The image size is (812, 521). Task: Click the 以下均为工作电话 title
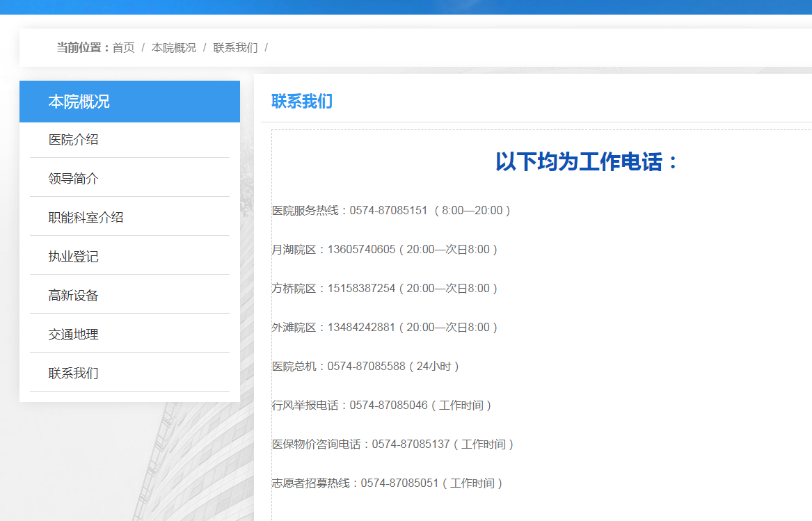point(587,161)
